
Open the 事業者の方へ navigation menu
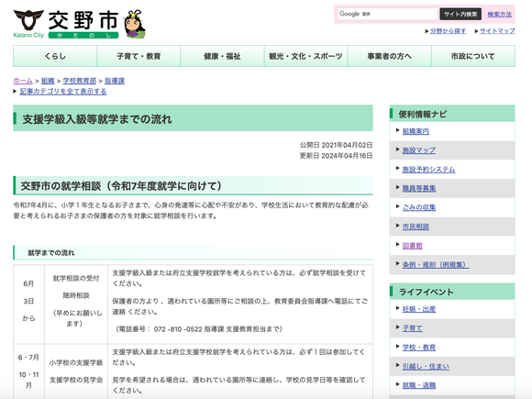[x=390, y=56]
